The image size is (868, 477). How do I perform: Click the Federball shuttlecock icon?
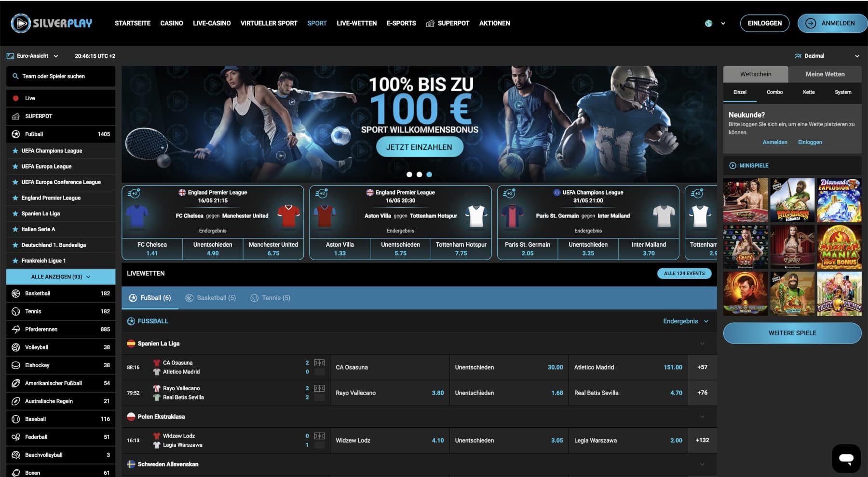[x=16, y=437]
